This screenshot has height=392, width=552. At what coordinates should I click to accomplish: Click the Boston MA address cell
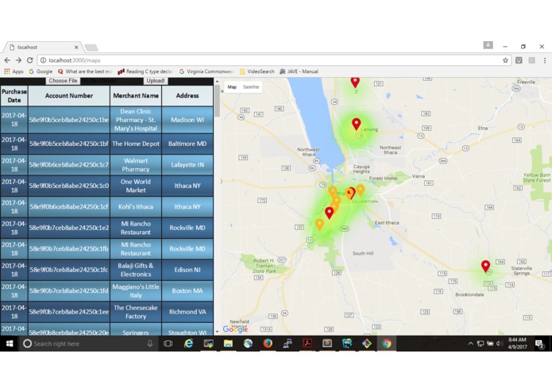187,290
